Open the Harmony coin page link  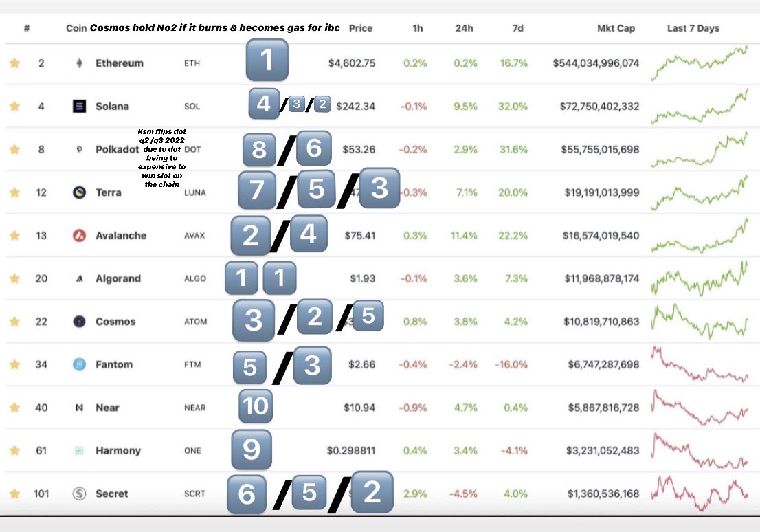click(118, 451)
